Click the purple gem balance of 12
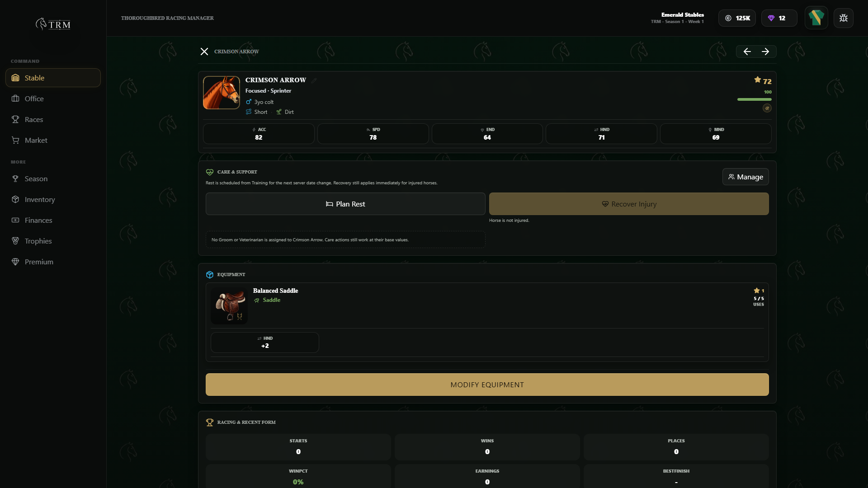This screenshot has width=868, height=488. pos(779,18)
